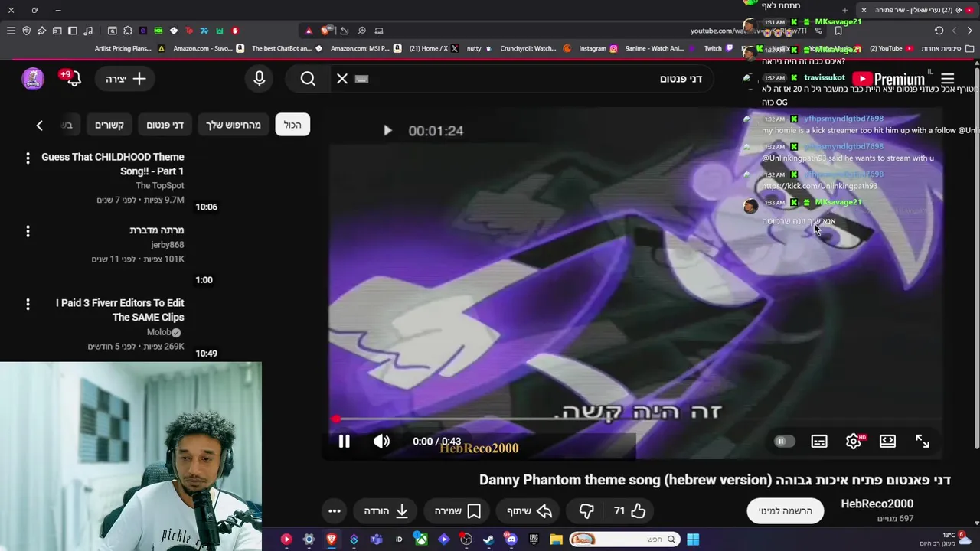Open מרתה מדברת suggested video
Viewport: 980px width, 551px height.
156,230
